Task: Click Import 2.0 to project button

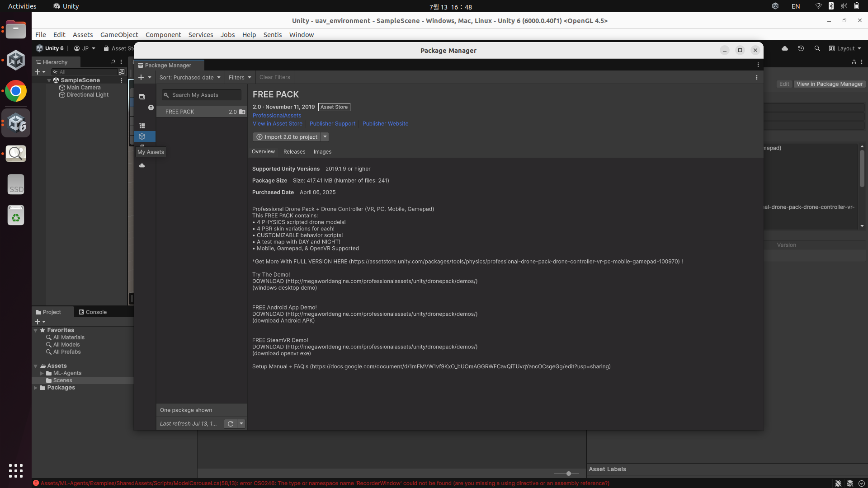Action: [287, 137]
